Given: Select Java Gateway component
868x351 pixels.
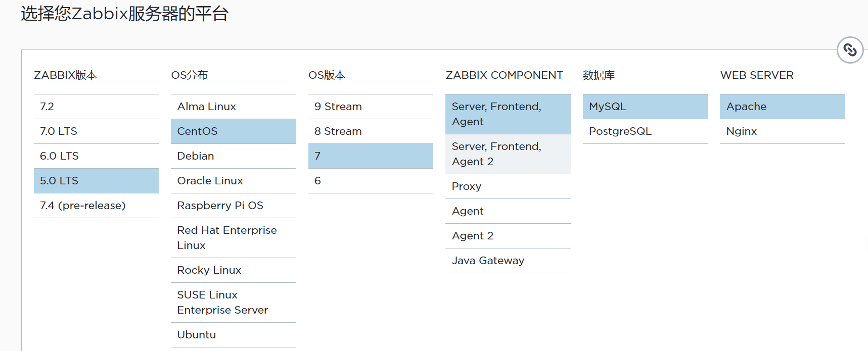Looking at the screenshot, I should pos(508,261).
